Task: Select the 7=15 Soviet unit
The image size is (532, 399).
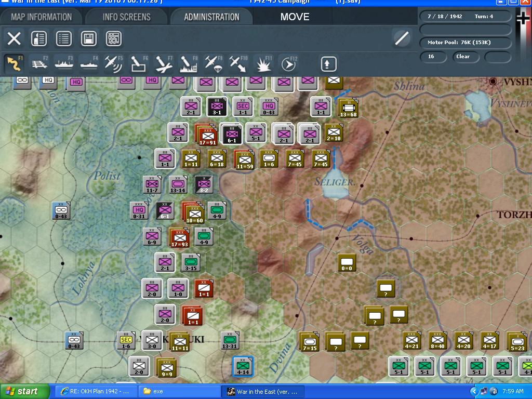Action: point(310,341)
